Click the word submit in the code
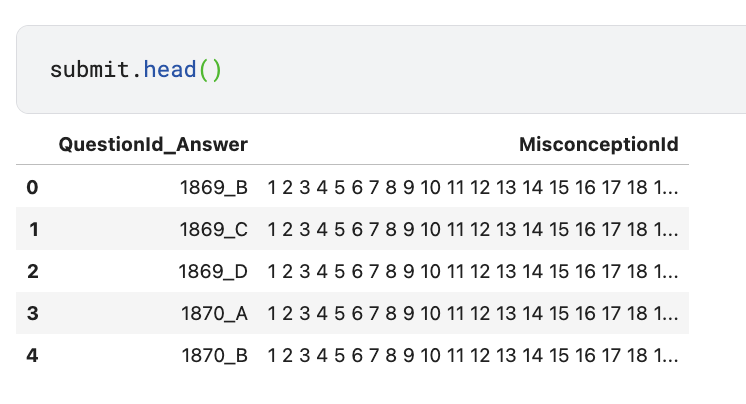 (90, 69)
